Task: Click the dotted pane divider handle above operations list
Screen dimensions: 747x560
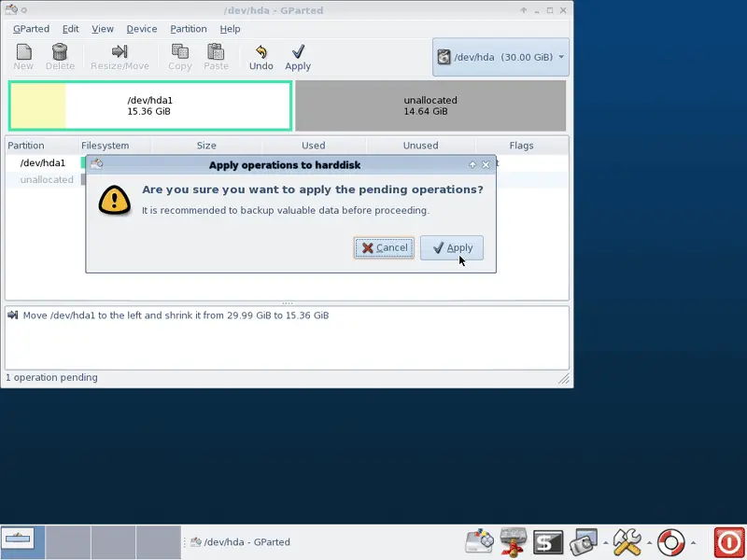Action: tap(288, 303)
